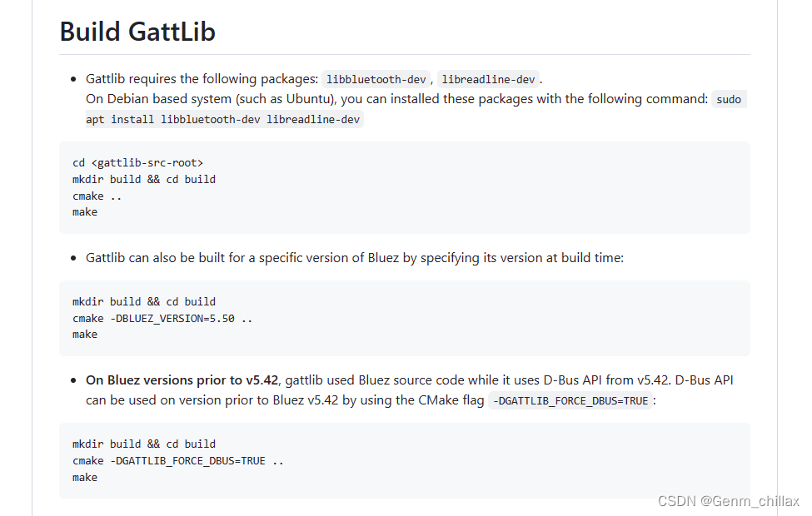Viewport: 812px width, 516px height.
Task: Click the cd <gattlib-src-root> line
Action: click(x=137, y=163)
